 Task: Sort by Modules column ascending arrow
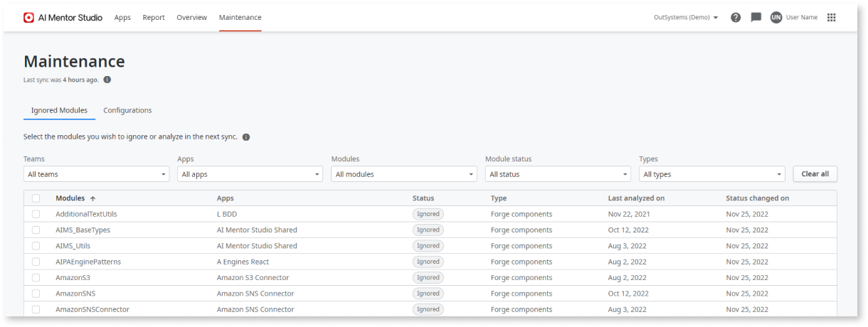(92, 199)
